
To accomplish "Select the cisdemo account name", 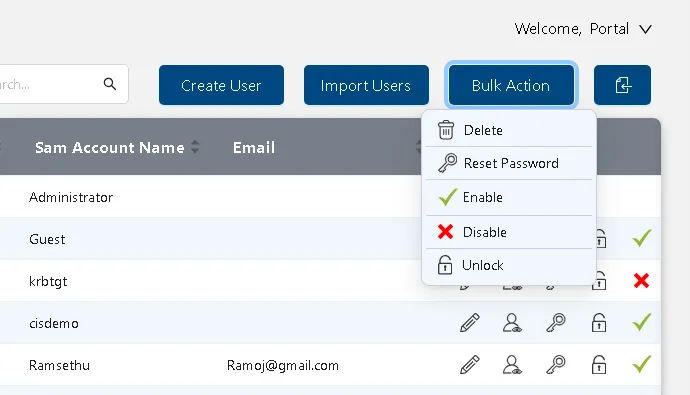I will click(x=54, y=323).
